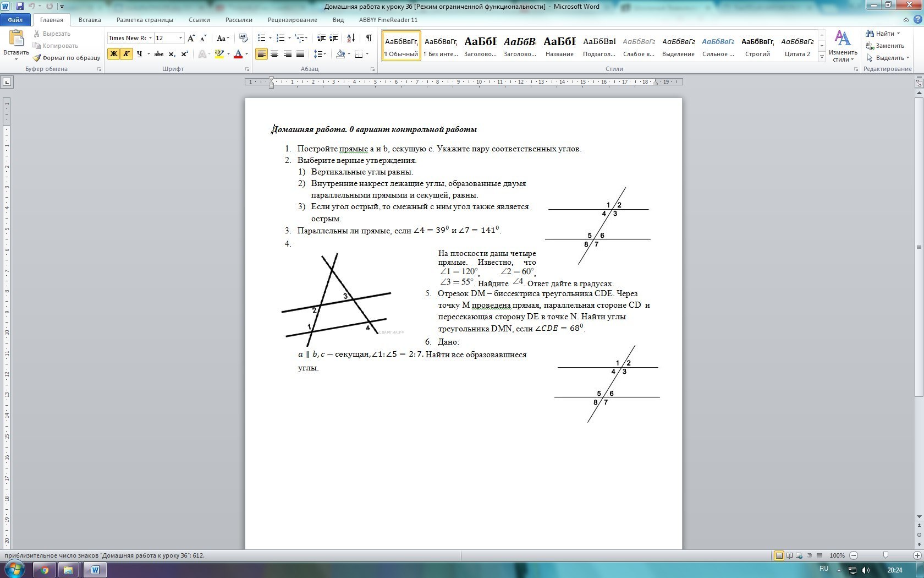
Task: Switch to the Вставка ribbon tab
Action: pyautogui.click(x=90, y=20)
